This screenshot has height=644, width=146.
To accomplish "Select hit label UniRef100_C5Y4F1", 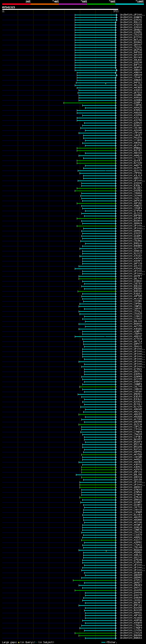I will click(131, 77).
